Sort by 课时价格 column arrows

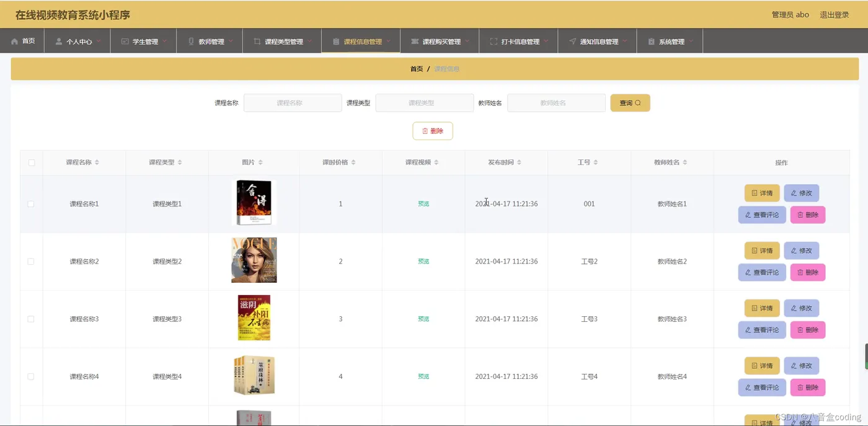click(x=353, y=162)
